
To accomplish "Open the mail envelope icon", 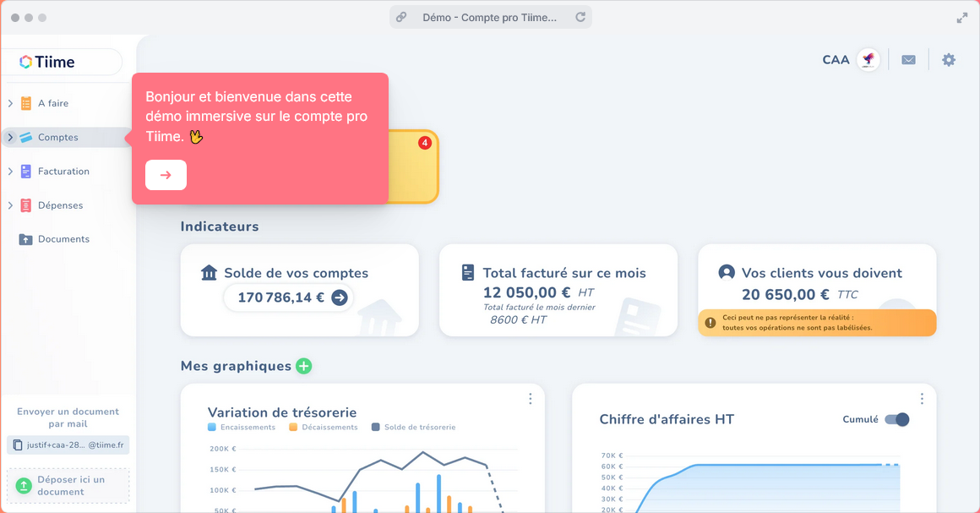I will [909, 60].
